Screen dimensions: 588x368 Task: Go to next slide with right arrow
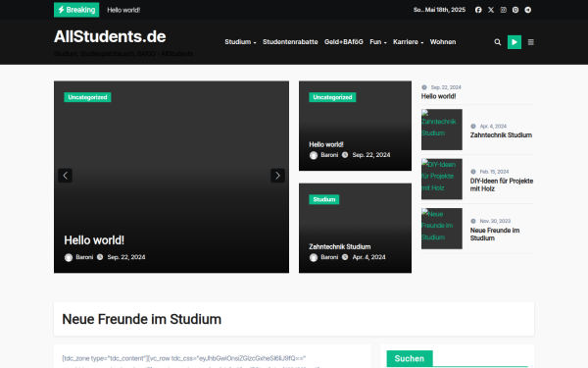[x=277, y=176]
